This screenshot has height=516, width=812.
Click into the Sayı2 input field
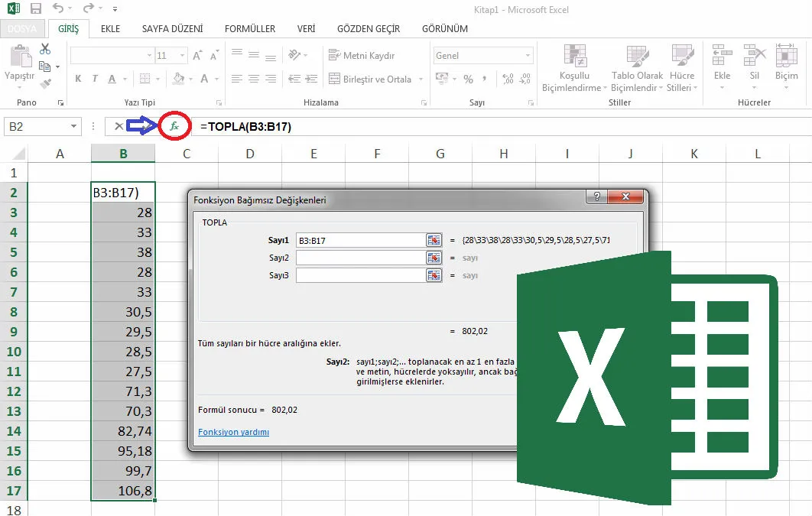[359, 258]
